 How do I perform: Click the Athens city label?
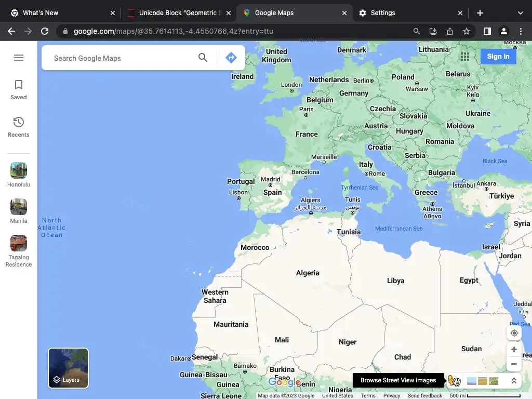point(432,209)
